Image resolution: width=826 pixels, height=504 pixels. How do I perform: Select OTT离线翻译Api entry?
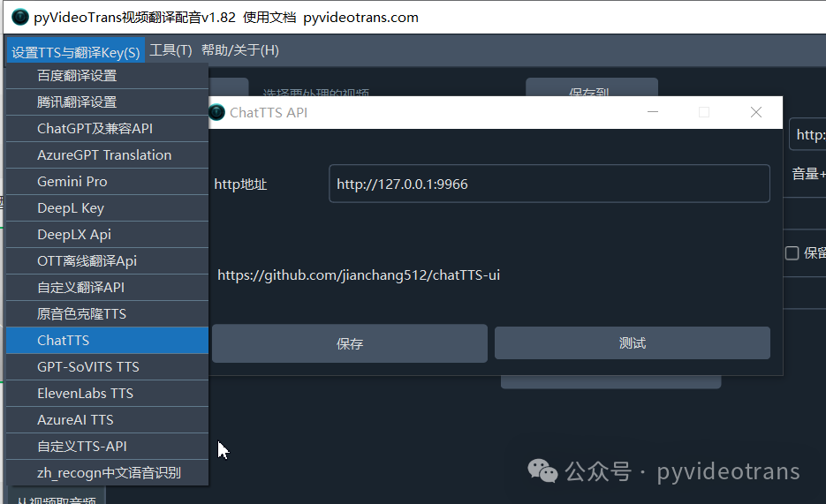[108, 261]
